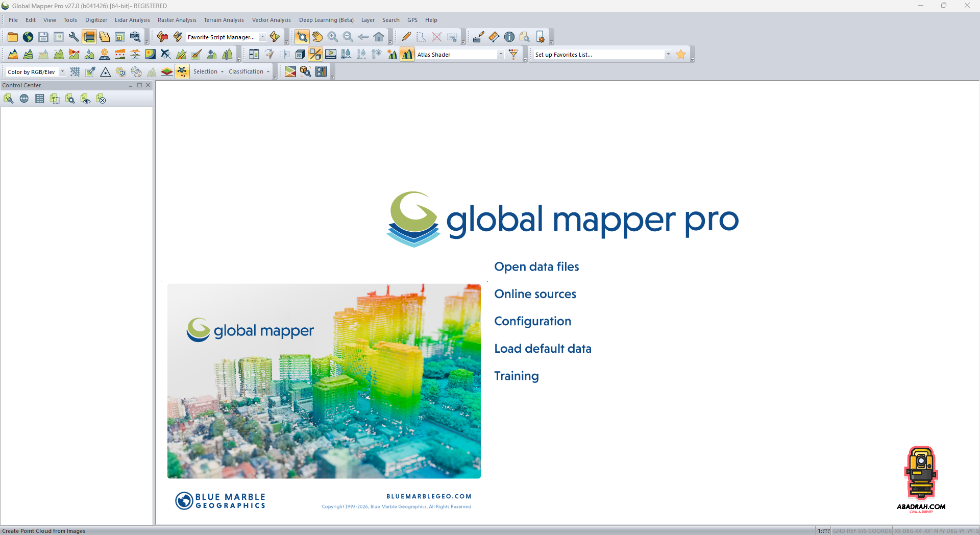980x535 pixels.
Task: Click the map scale status bar field
Action: (823, 531)
